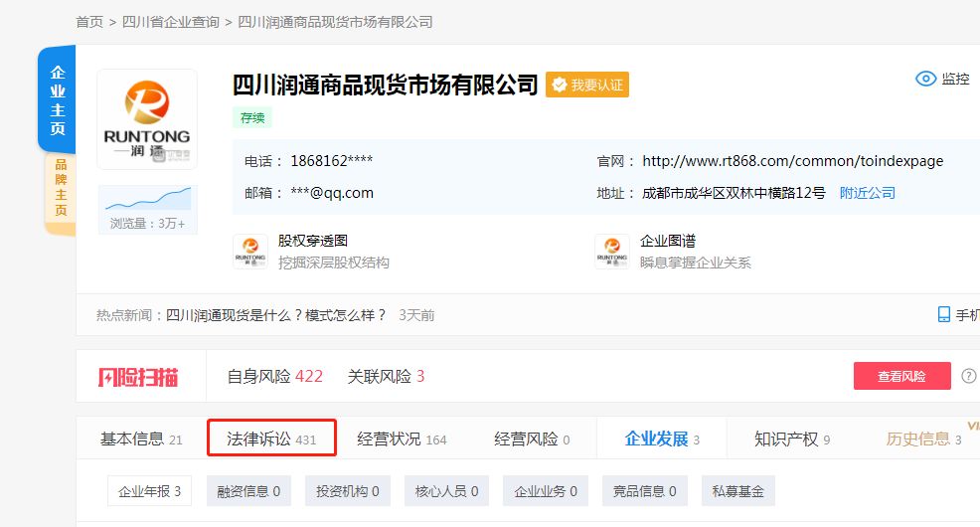Switch to the 历史信息 tab
Image resolution: width=980 pixels, height=527 pixels.
coord(923,439)
